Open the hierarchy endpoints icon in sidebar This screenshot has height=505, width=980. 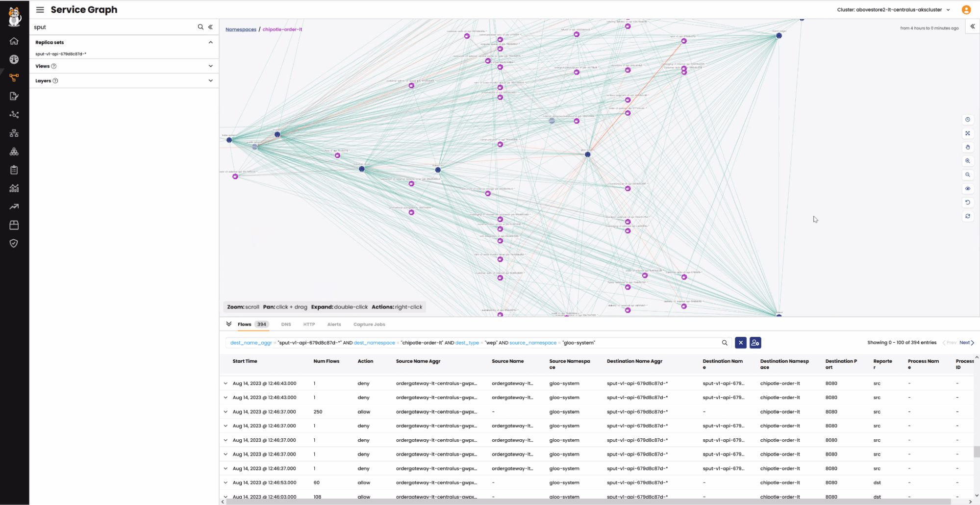(x=14, y=133)
